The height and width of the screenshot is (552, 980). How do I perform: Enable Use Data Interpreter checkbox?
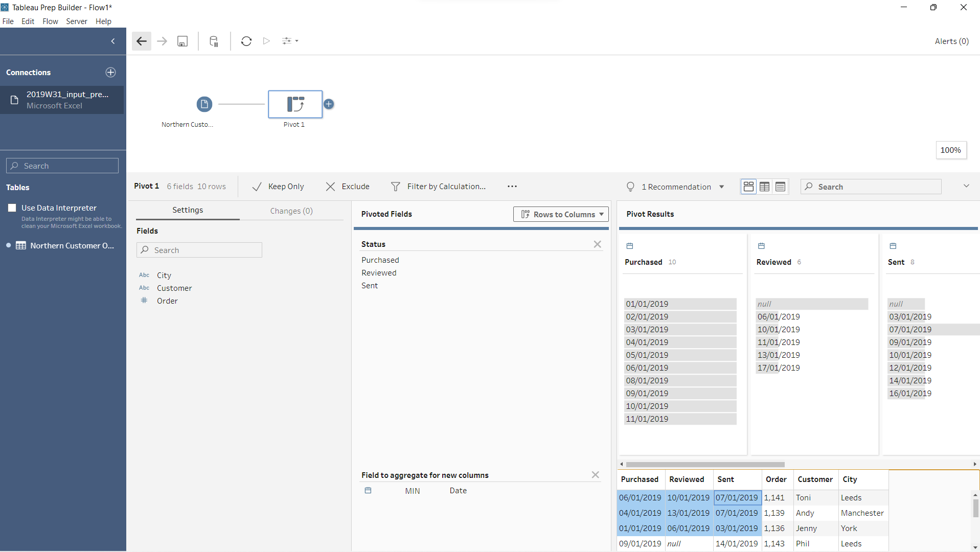point(12,208)
